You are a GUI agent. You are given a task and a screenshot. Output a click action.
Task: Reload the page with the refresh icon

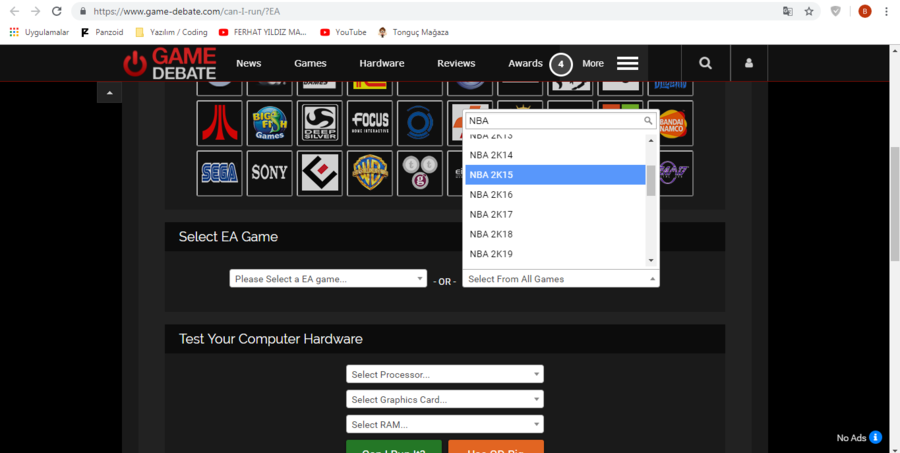56,11
